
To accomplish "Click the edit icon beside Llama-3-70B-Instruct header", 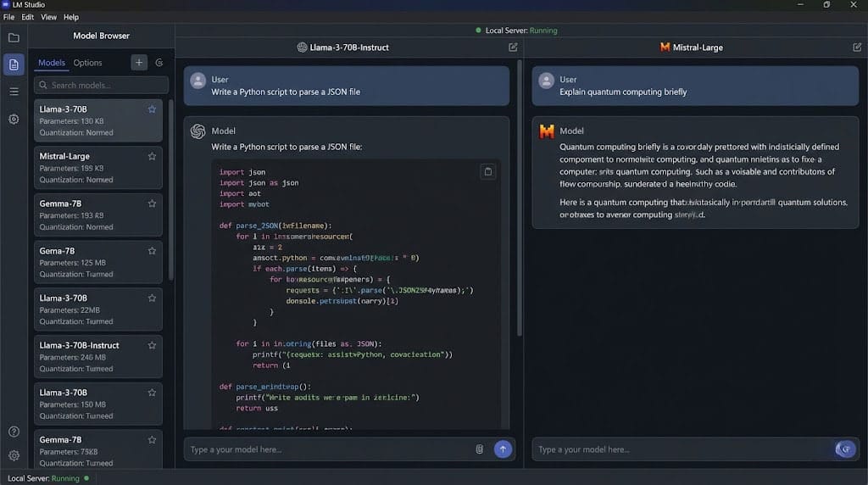I will [513, 47].
